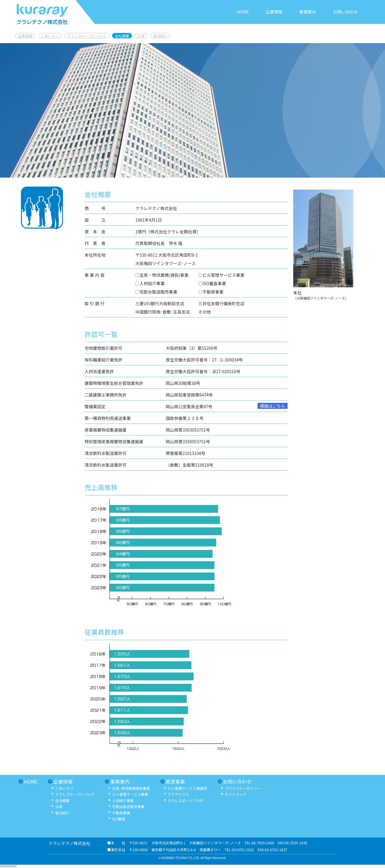Viewport: 385px width, 868px height.
Task: Click the Kuraray logo in the header
Action: (x=42, y=14)
